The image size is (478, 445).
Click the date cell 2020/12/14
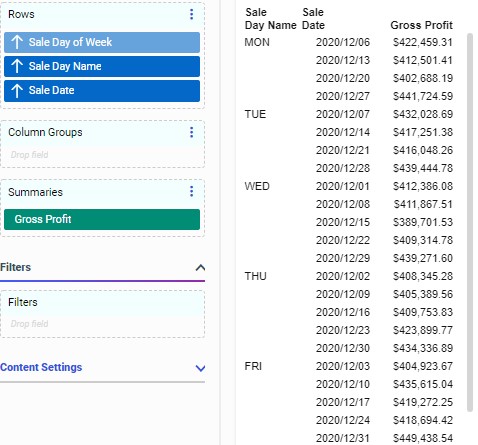coord(343,132)
